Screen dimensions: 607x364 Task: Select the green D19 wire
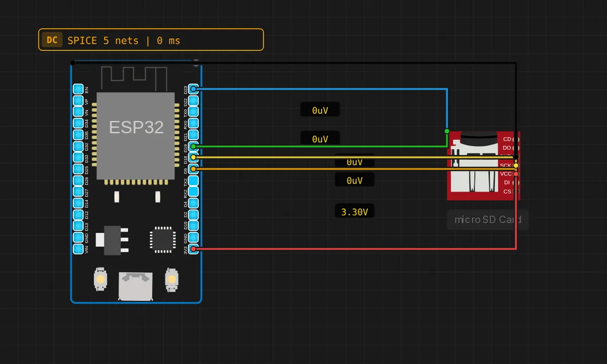[x=320, y=146]
